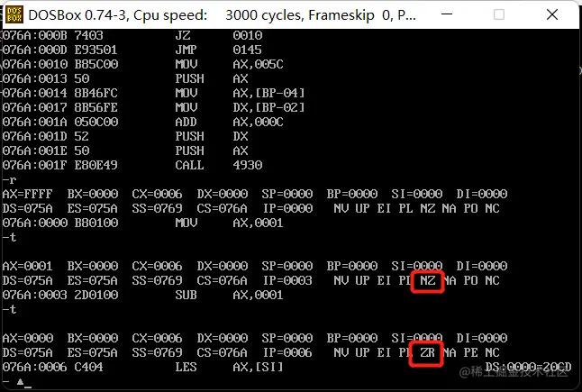Click the MOV AX,0001 instruction
582x392 pixels.
(230, 223)
